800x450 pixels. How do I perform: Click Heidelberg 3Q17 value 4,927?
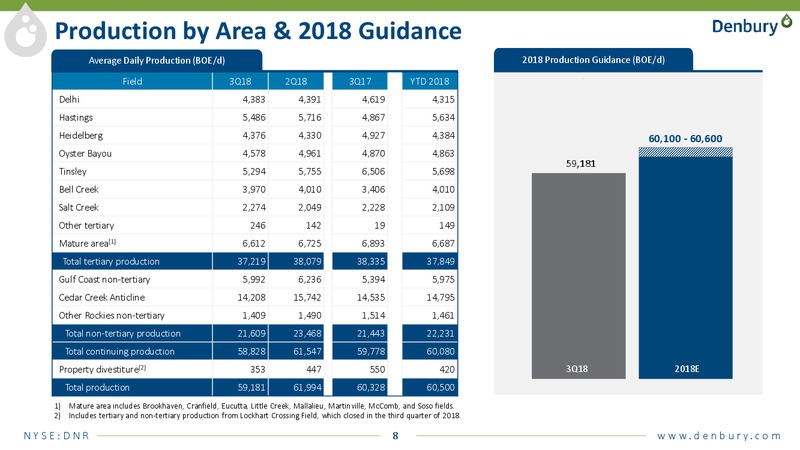click(373, 135)
